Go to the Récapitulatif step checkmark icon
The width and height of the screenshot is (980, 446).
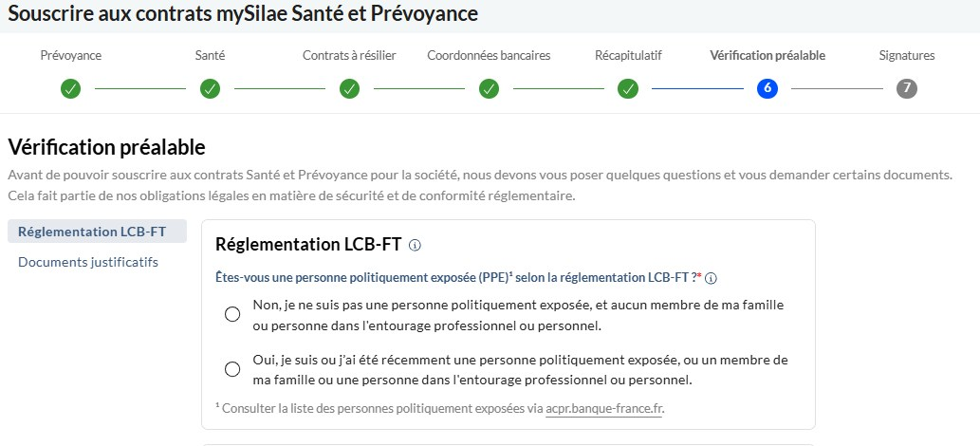tap(627, 89)
